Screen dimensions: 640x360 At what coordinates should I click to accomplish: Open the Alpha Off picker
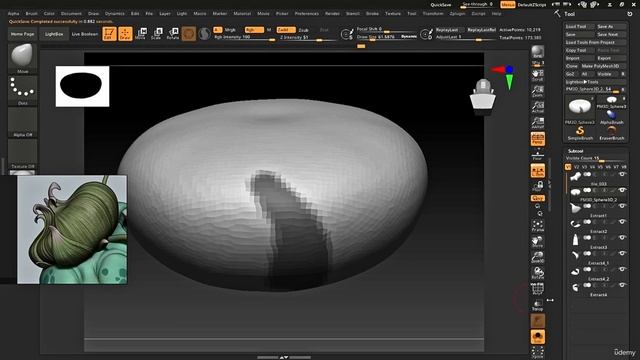22,122
